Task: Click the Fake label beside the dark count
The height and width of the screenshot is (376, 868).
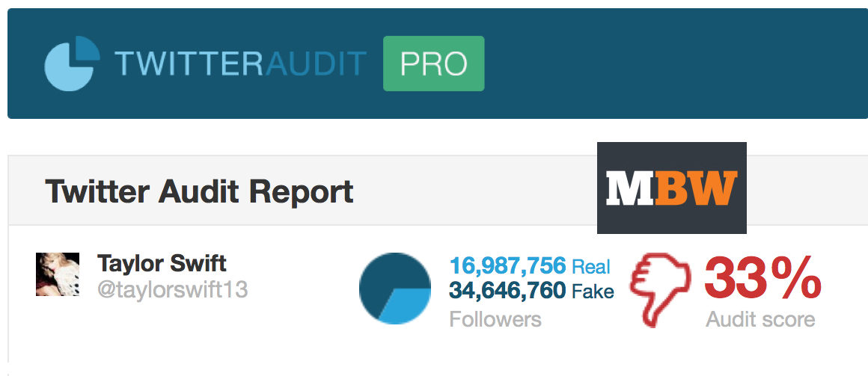Action: pos(593,290)
